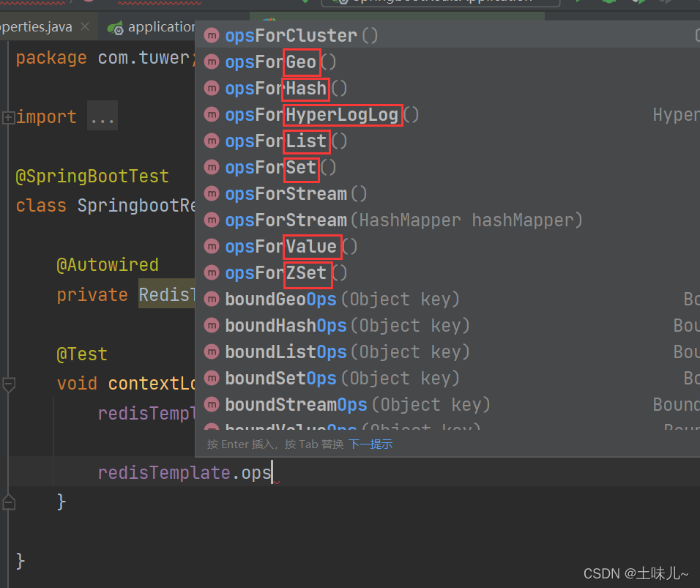Screen dimensions: 700x588
Task: Click method icon beside opsForHyperLogLog
Action: coord(212,113)
